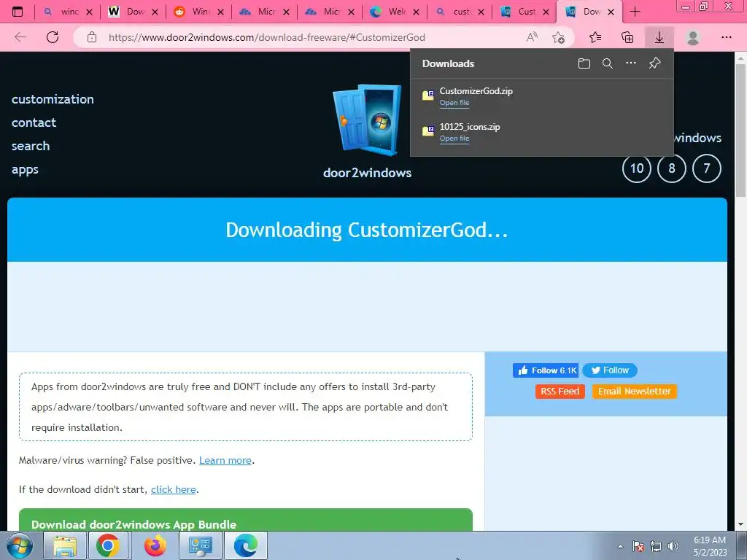The width and height of the screenshot is (747, 560).
Task: Open the Favorites list icon
Action: point(595,37)
